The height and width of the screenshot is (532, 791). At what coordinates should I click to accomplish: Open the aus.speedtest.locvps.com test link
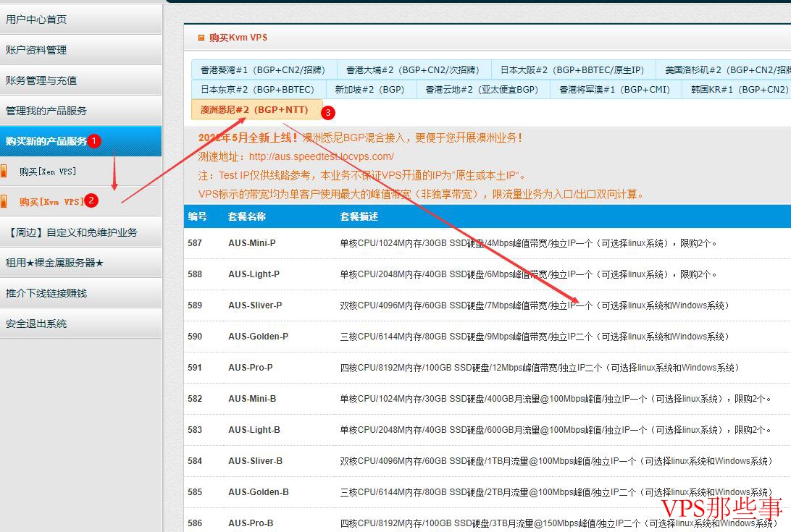point(322,156)
